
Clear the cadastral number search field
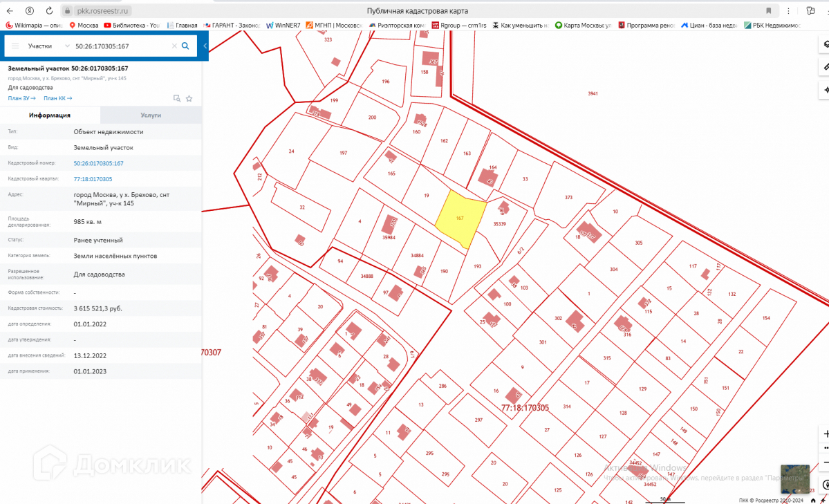(x=174, y=46)
